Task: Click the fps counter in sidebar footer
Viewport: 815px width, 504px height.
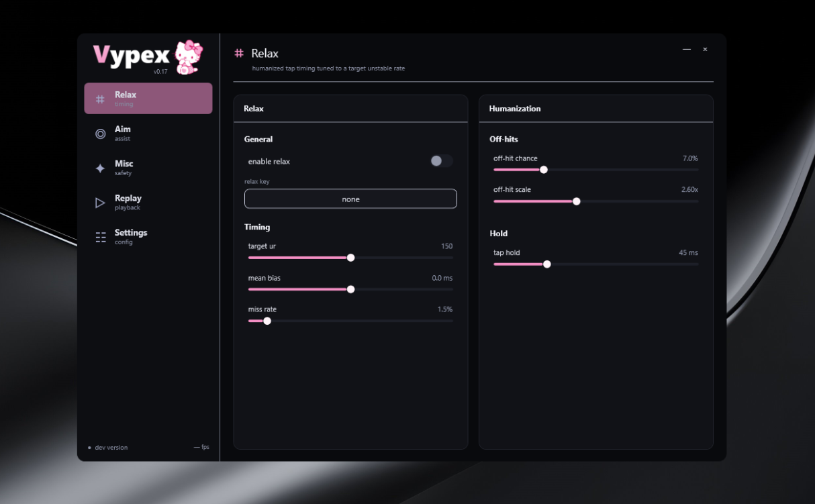Action: pos(201,447)
